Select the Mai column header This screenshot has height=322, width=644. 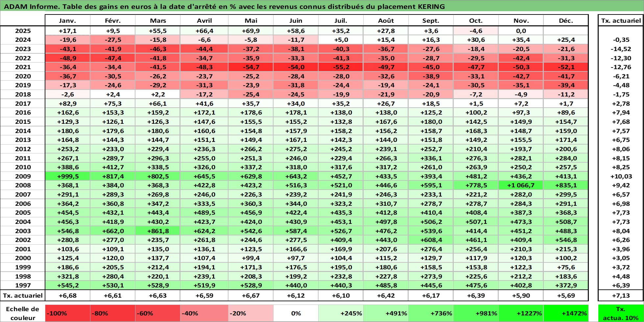pyautogui.click(x=251, y=20)
